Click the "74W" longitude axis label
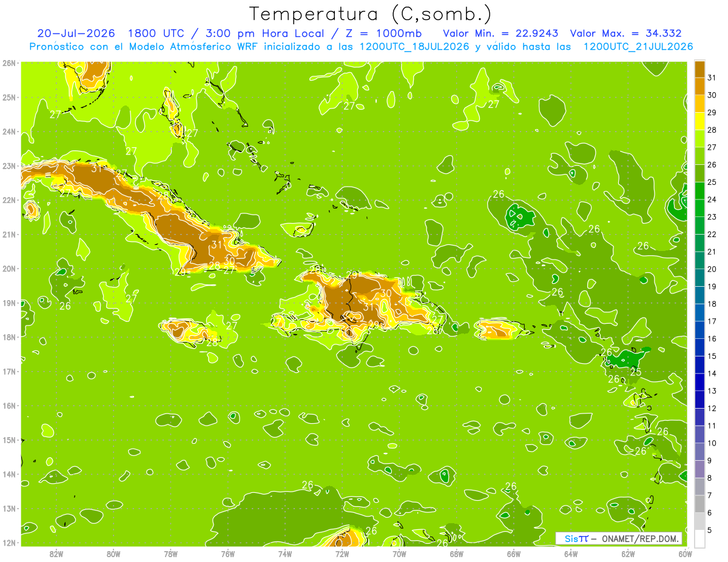Screen dimensions: 728x562 [285, 553]
